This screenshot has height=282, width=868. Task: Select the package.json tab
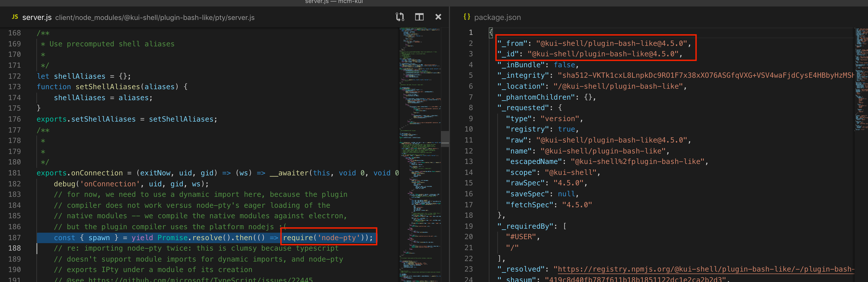(x=497, y=17)
